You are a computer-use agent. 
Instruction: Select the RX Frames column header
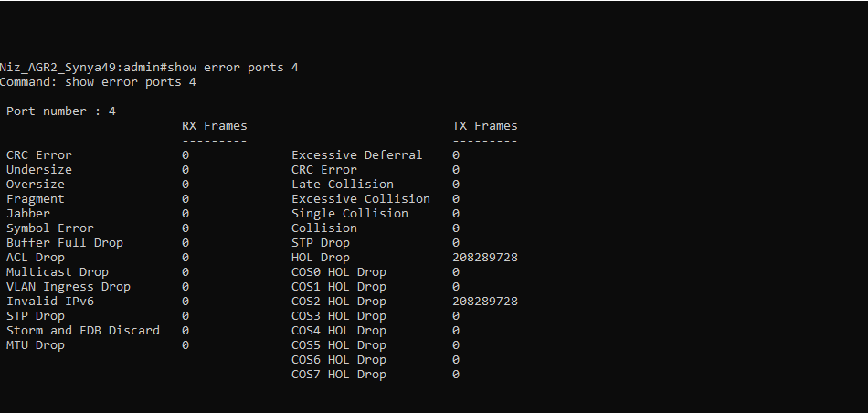(x=214, y=126)
